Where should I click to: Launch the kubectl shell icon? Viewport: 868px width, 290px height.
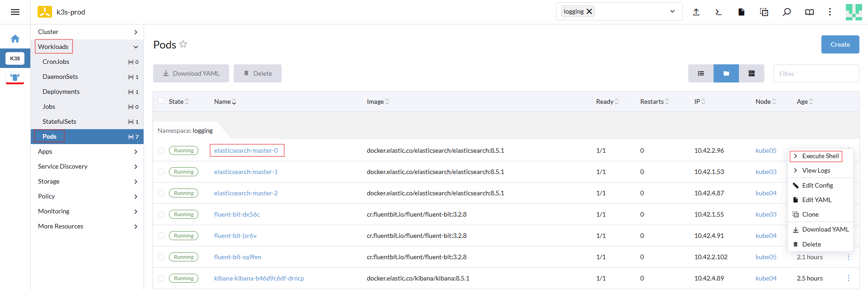[x=719, y=12]
